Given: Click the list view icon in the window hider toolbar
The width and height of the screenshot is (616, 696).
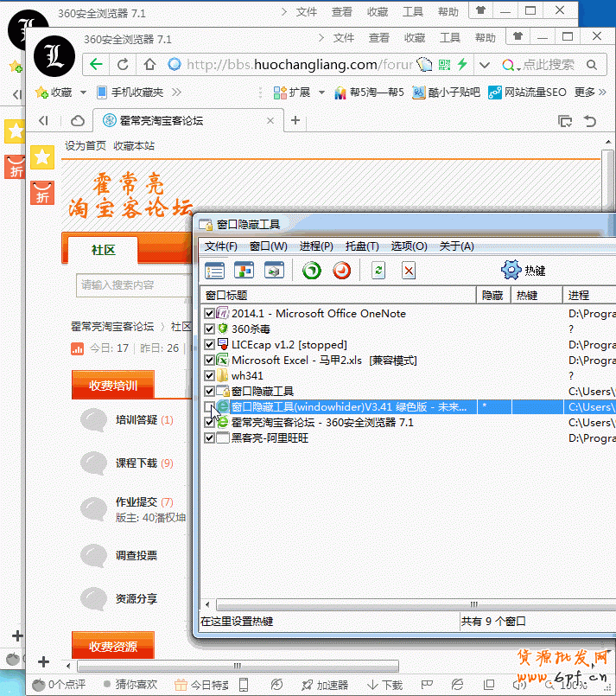Looking at the screenshot, I should (x=214, y=271).
